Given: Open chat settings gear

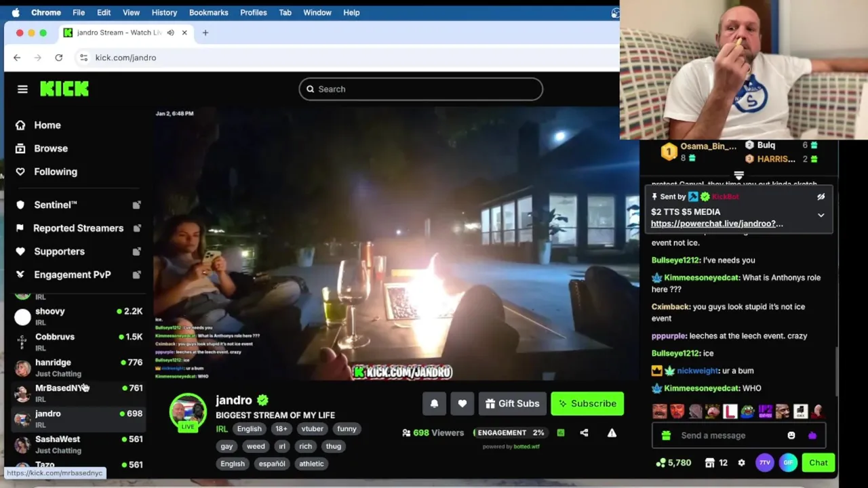Looking at the screenshot, I should pos(741,463).
